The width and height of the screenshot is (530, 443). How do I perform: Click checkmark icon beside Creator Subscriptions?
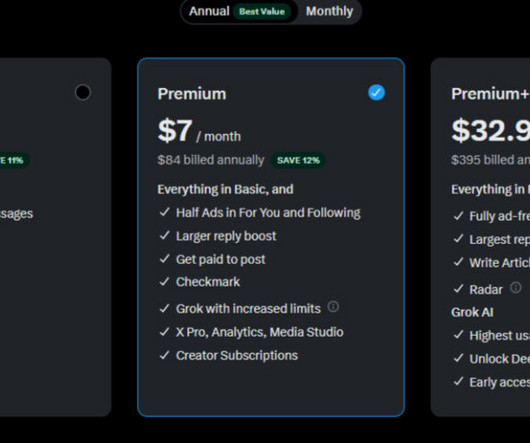click(x=165, y=355)
